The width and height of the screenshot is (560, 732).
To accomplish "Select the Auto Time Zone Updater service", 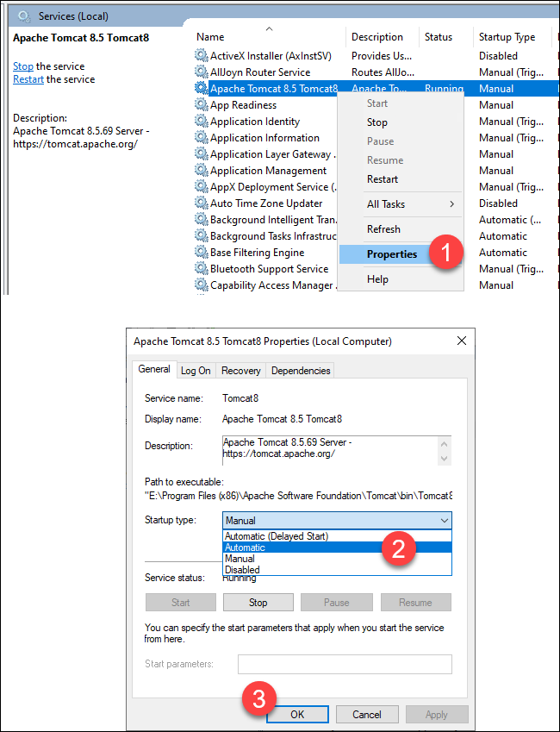I will point(266,203).
